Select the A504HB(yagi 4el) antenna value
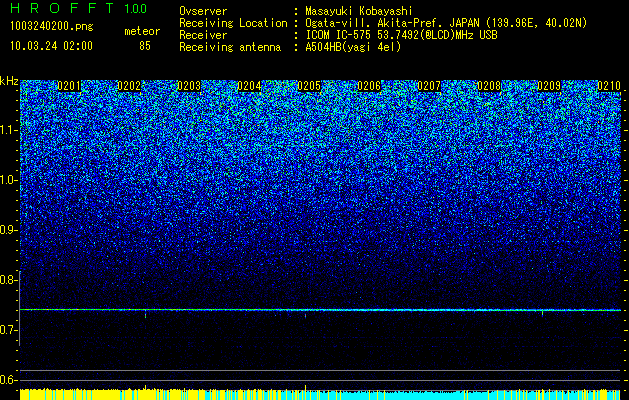This screenshot has height=400, width=629. (x=353, y=47)
